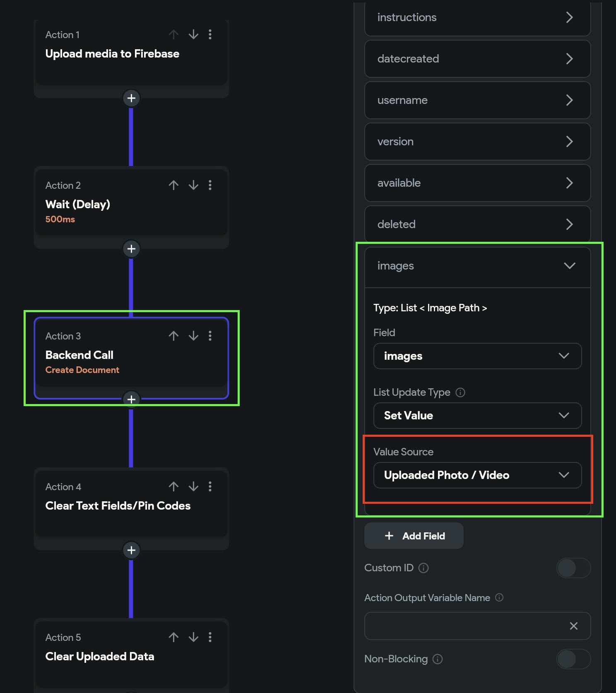Viewport: 616px width, 693px height.
Task: Move Action 4 down in the flow
Action: [x=193, y=486]
